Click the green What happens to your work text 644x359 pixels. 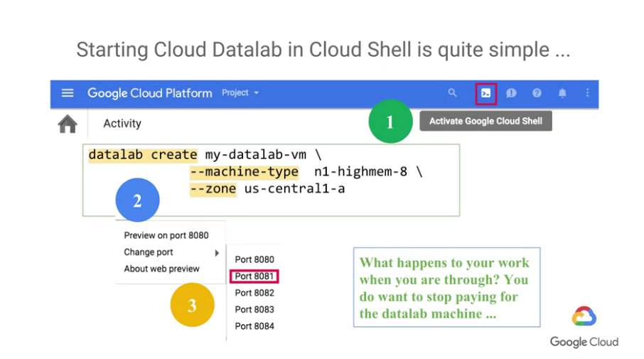tap(444, 288)
